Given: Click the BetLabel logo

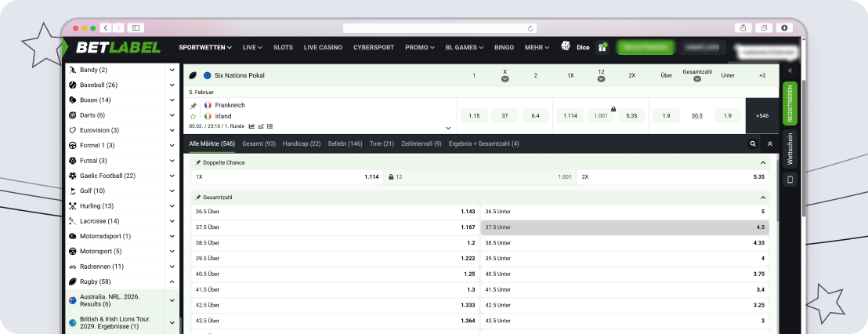Looking at the screenshot, I should point(118,47).
